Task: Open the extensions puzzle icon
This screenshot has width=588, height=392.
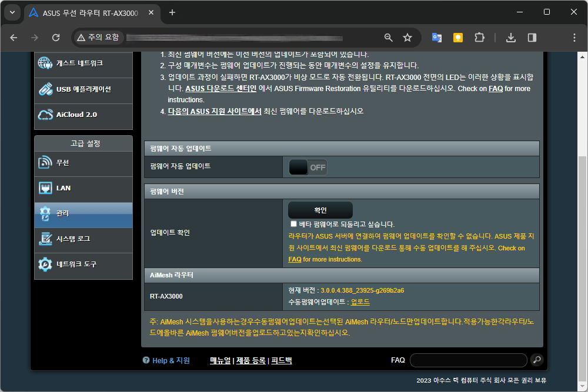Action: 479,38
